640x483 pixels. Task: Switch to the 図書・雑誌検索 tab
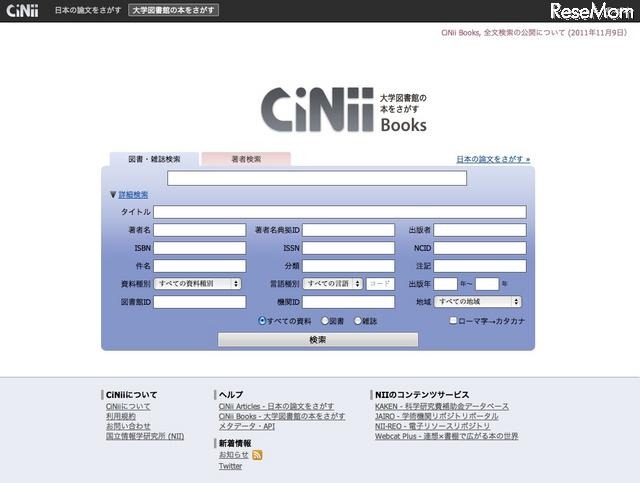click(x=154, y=159)
